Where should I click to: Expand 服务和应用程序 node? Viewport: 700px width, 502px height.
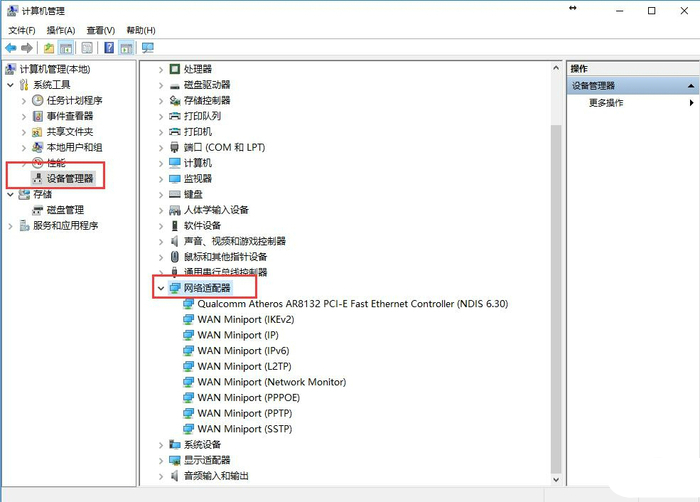(10, 226)
